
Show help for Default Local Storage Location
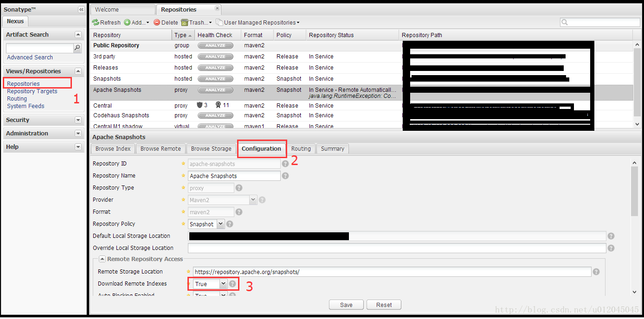point(611,236)
